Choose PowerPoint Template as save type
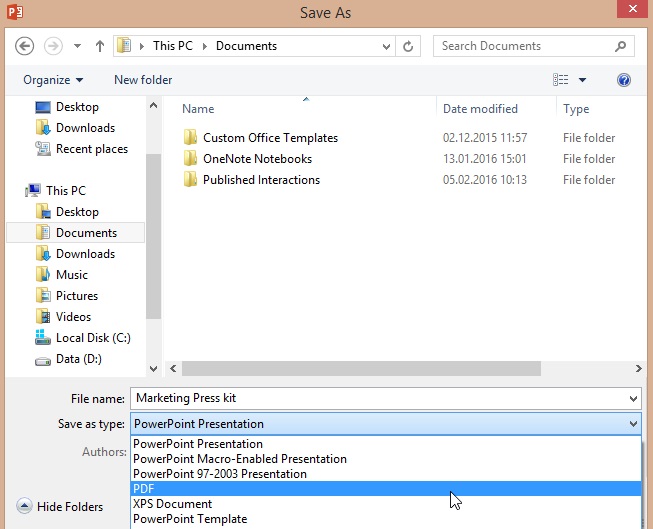Viewport: 653px width, 529px height. (386, 519)
